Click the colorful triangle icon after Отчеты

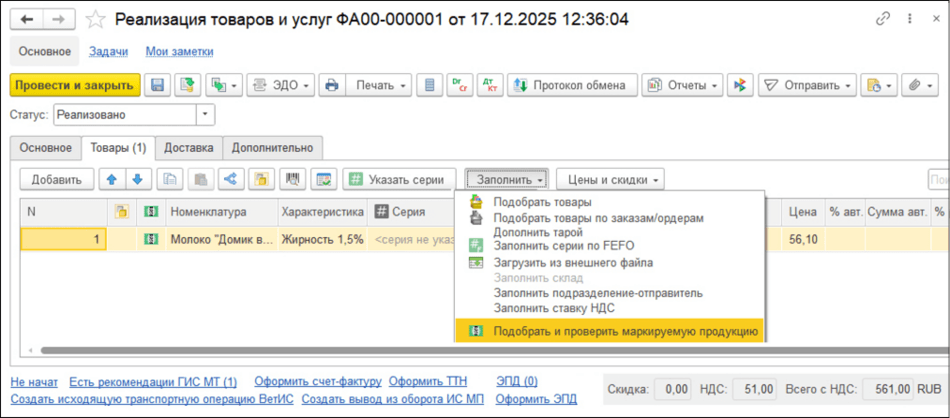pyautogui.click(x=739, y=85)
